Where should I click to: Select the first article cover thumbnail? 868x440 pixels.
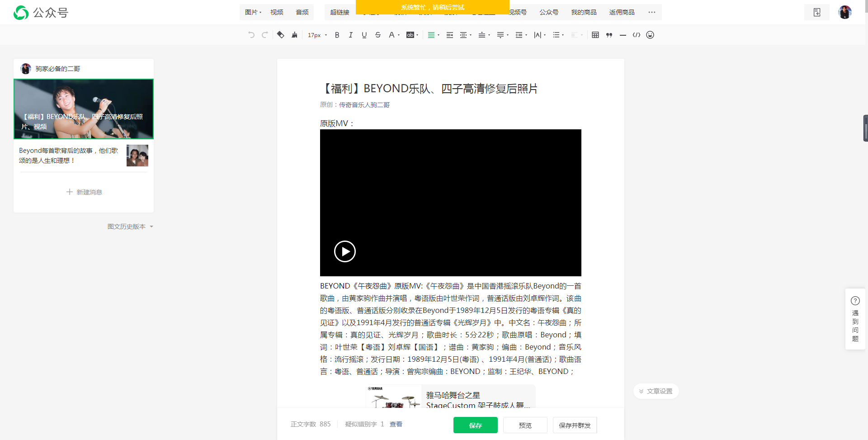click(x=84, y=109)
